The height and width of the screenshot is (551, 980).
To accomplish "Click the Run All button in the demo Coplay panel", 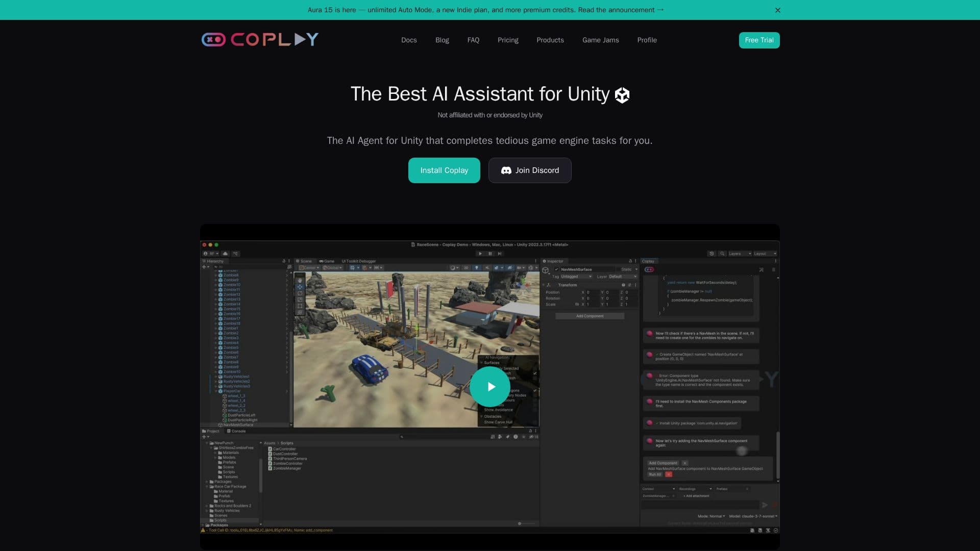I will [655, 474].
